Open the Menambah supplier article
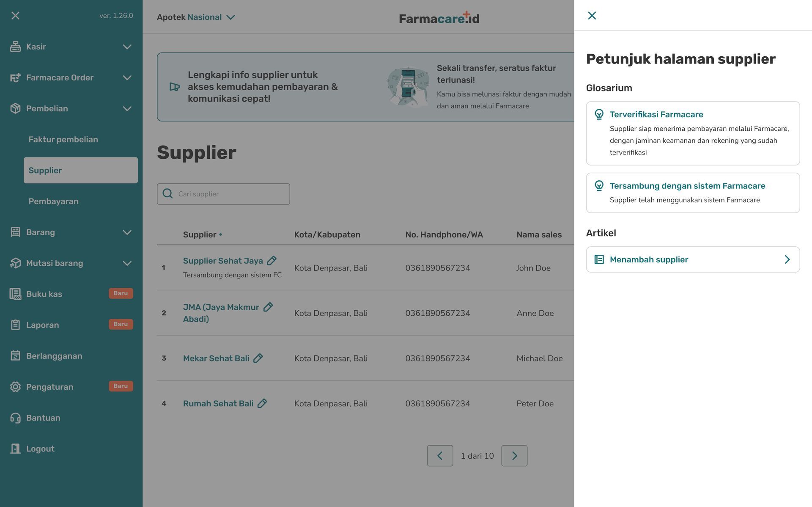Screen dimensions: 812x507 point(693,259)
